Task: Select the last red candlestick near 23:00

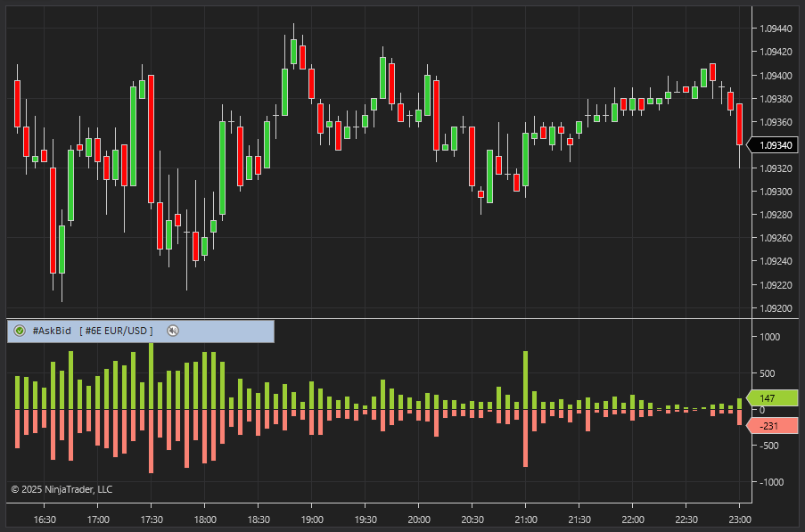Action: click(x=739, y=123)
